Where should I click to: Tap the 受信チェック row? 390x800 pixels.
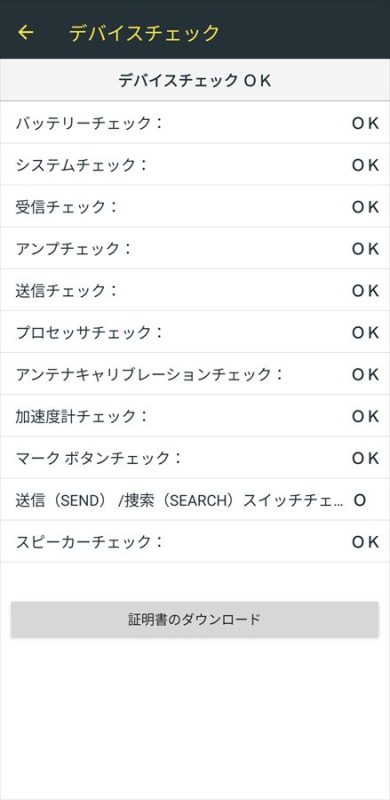pyautogui.click(x=195, y=207)
